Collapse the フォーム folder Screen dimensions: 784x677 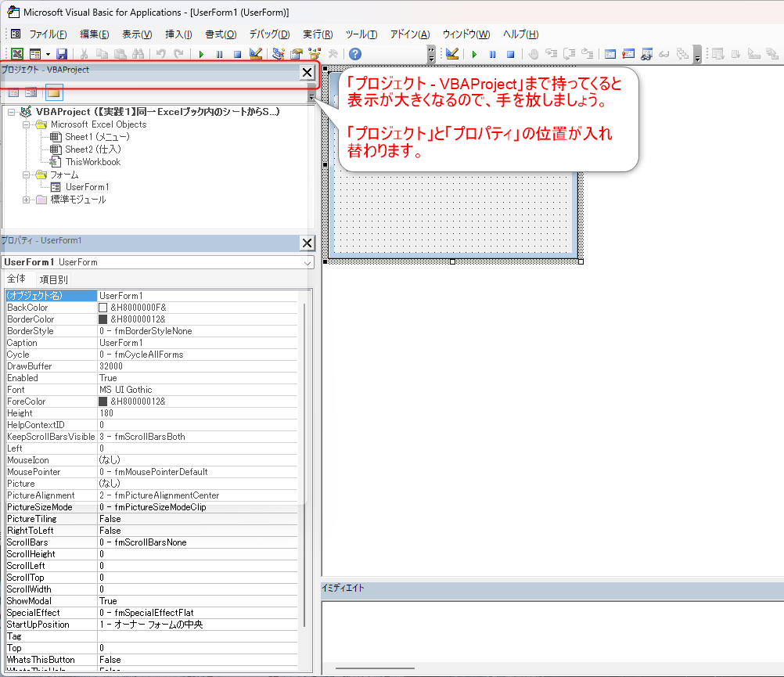(26, 175)
